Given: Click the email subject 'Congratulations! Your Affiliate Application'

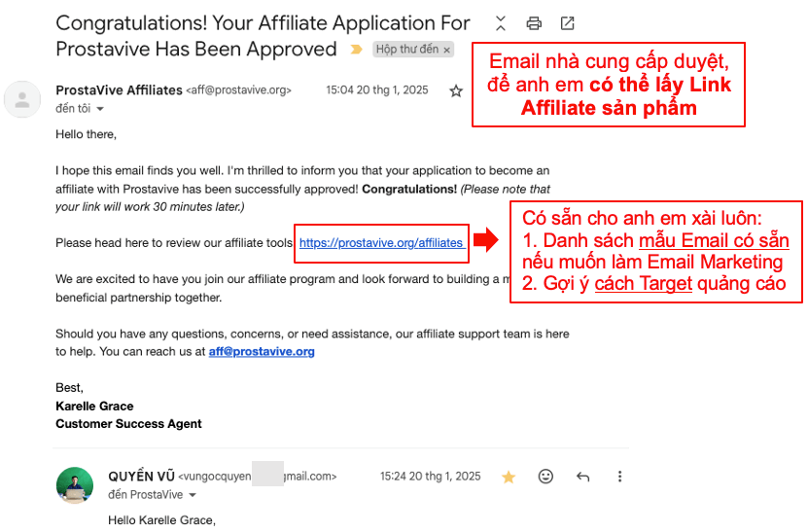Looking at the screenshot, I should tap(263, 36).
